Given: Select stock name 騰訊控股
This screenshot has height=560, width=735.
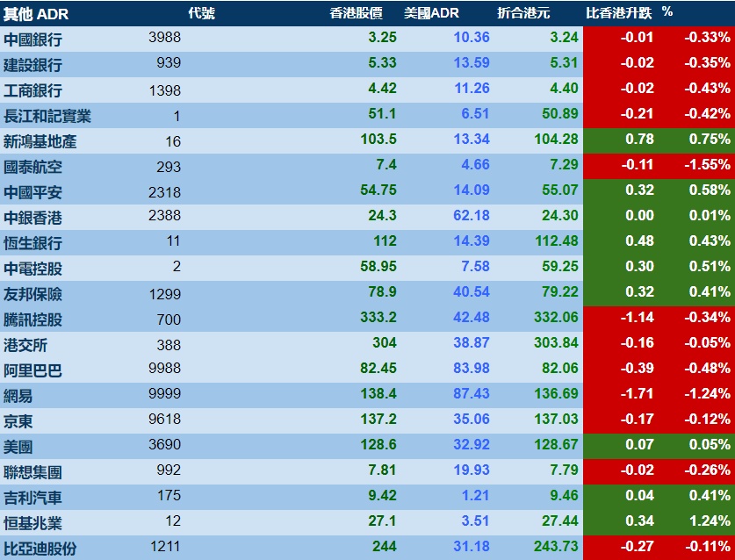Looking at the screenshot, I should (x=32, y=319).
